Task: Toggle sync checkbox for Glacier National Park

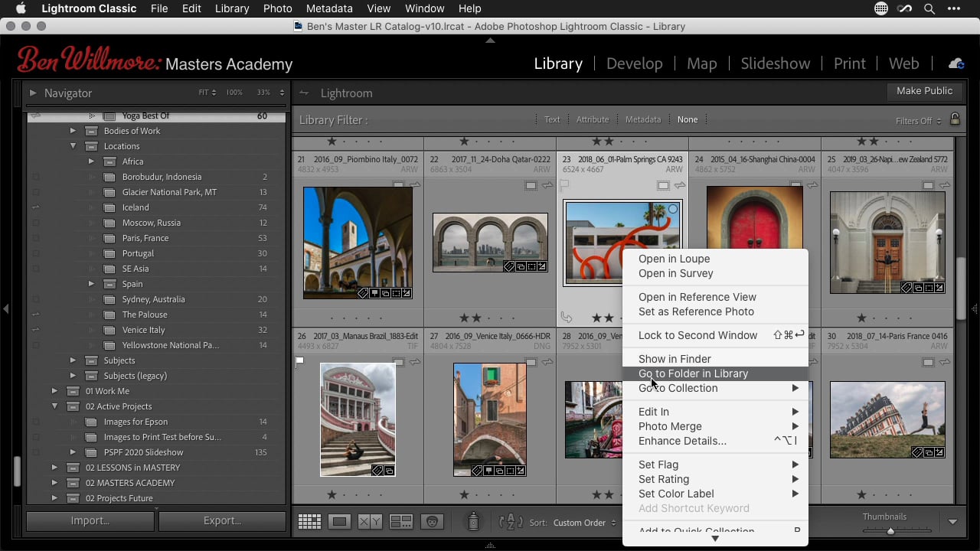Action: pos(35,192)
